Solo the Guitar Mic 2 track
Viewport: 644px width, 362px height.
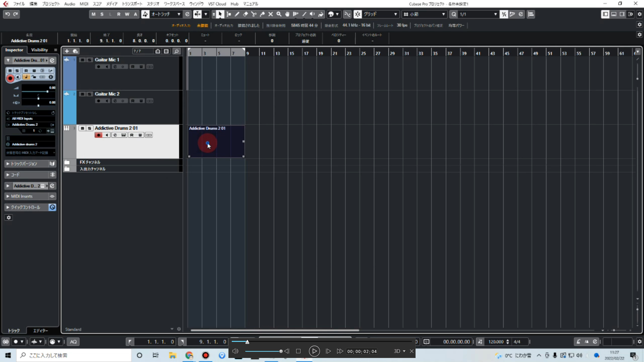(x=90, y=94)
